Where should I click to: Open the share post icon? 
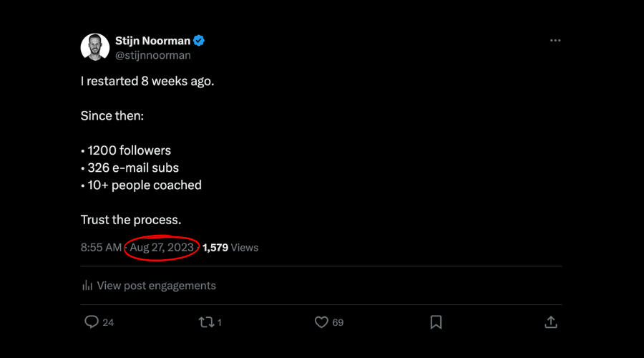coord(551,322)
